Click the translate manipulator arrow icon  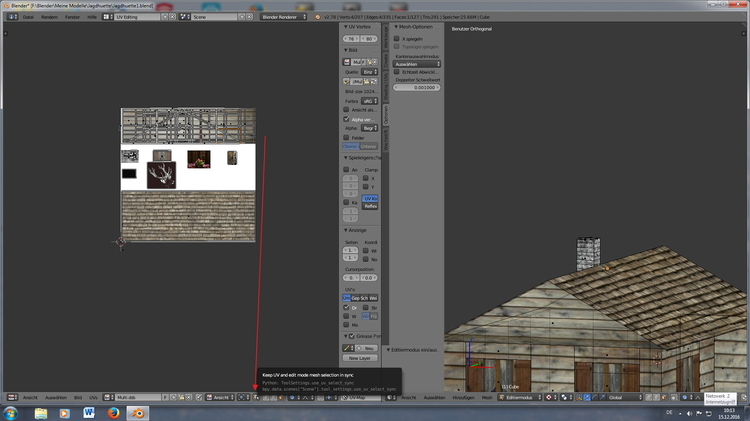coord(587,398)
